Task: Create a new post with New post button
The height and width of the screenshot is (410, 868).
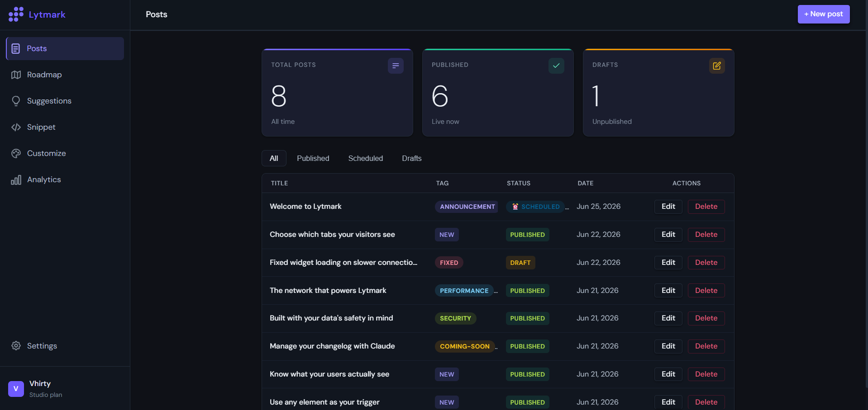Action: (x=824, y=14)
